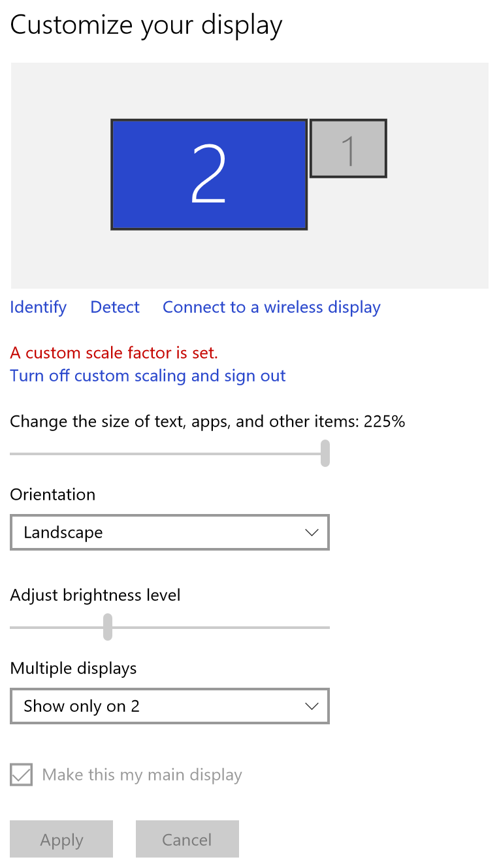The height and width of the screenshot is (868, 499).
Task: Click the text size scaling slider handle
Action: (x=325, y=453)
